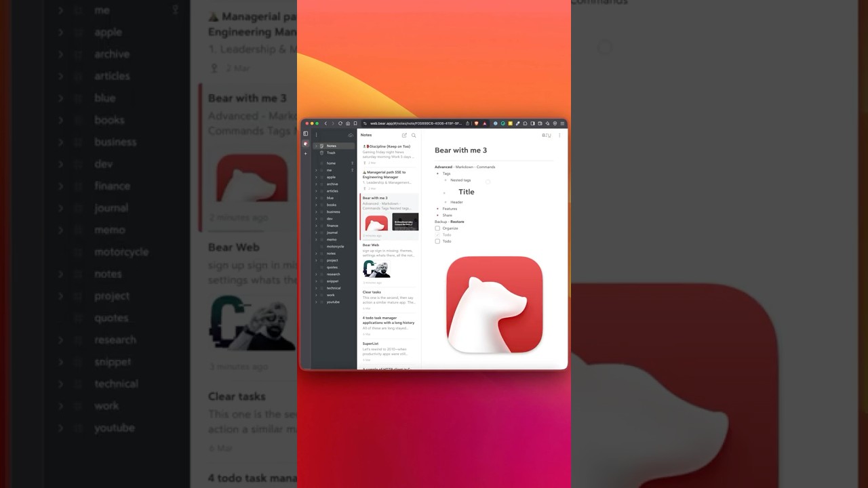Select the quotes tag in sidebar

pyautogui.click(x=334, y=267)
